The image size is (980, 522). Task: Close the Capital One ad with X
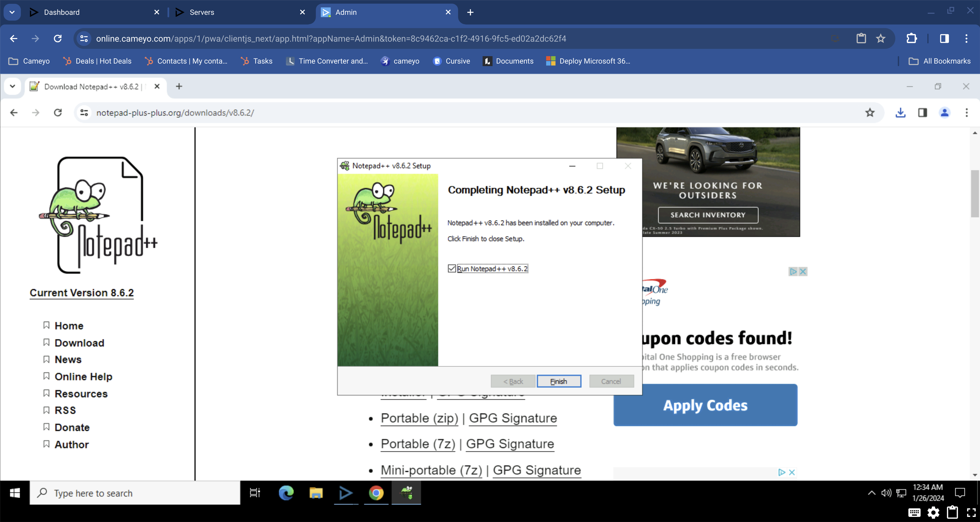click(x=803, y=272)
